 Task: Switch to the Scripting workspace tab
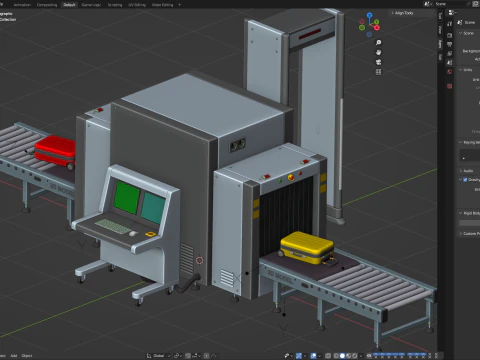[x=115, y=5]
